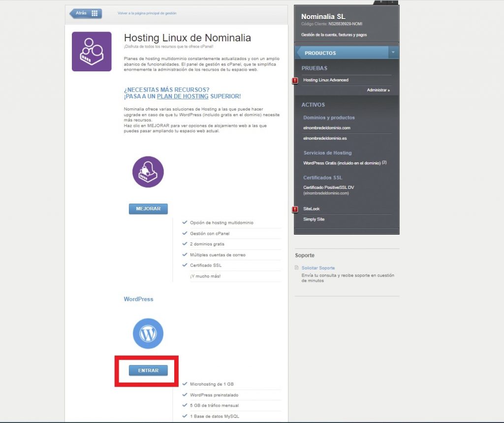Click checkmark beside Certificado SSL
Screen dimensions: 504x423
[185, 265]
